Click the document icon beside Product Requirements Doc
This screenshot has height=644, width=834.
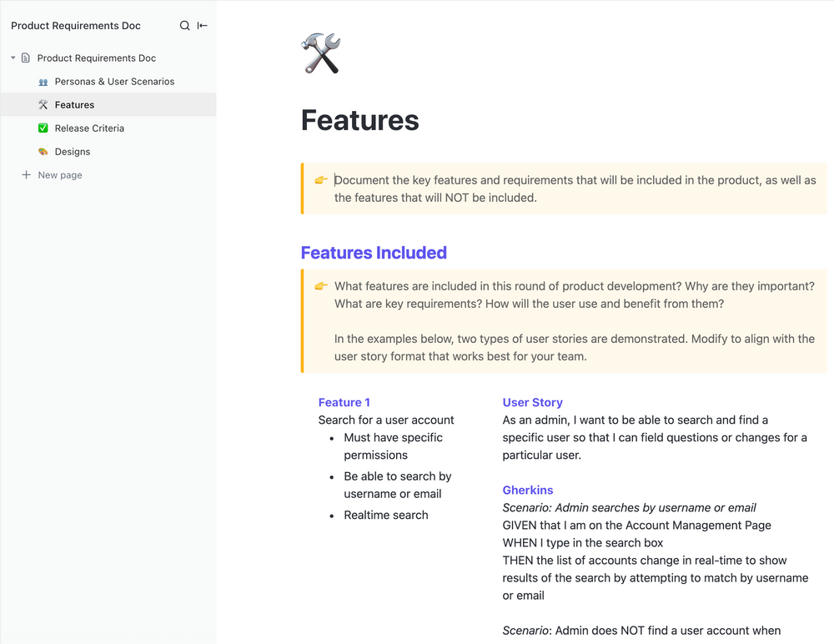click(x=26, y=58)
